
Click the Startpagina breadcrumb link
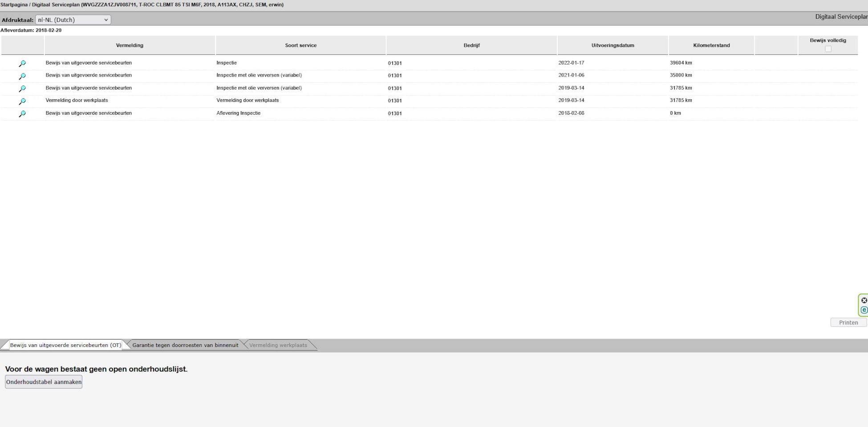(x=14, y=4)
